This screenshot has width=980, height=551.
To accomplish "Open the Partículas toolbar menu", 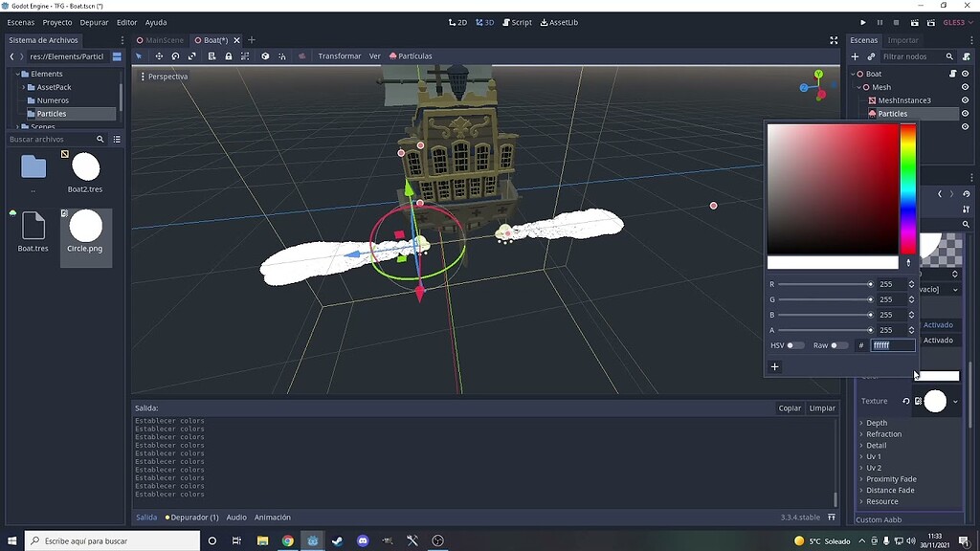I will click(411, 56).
